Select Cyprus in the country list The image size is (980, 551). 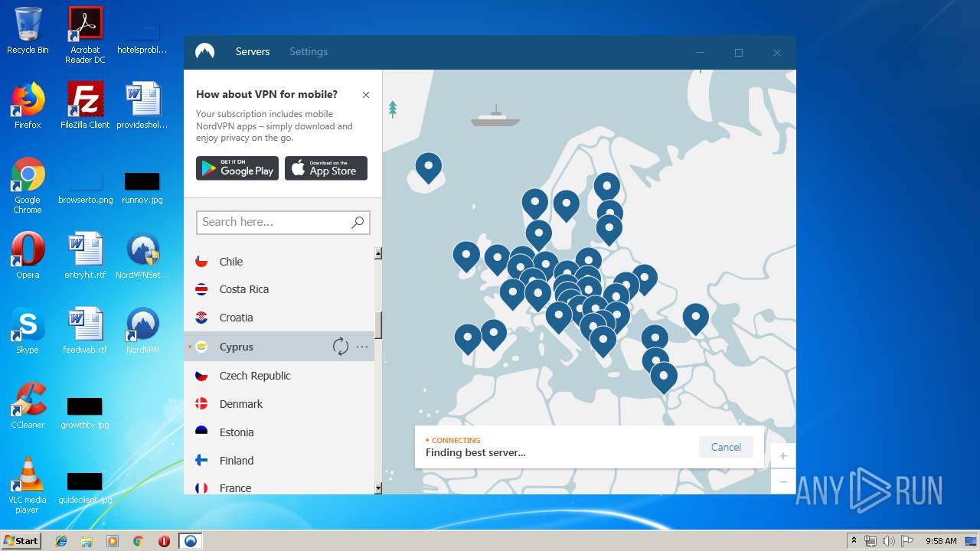pos(279,347)
